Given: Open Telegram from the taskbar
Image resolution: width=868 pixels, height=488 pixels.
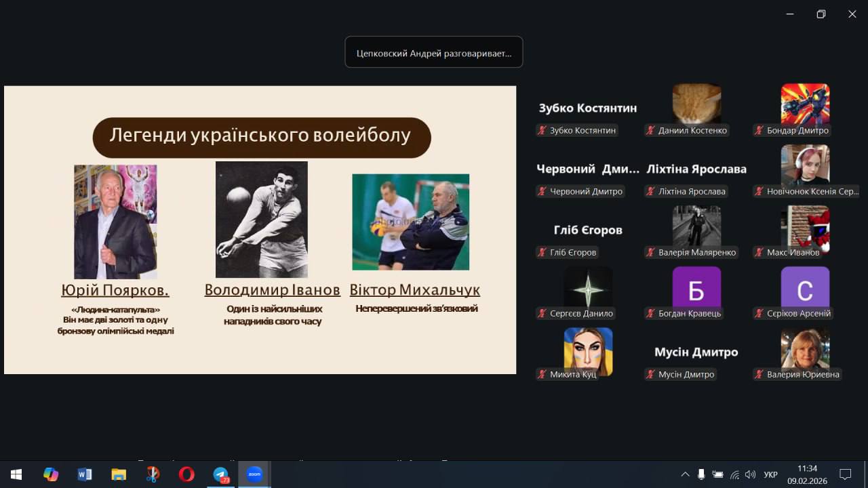Looking at the screenshot, I should (x=220, y=474).
